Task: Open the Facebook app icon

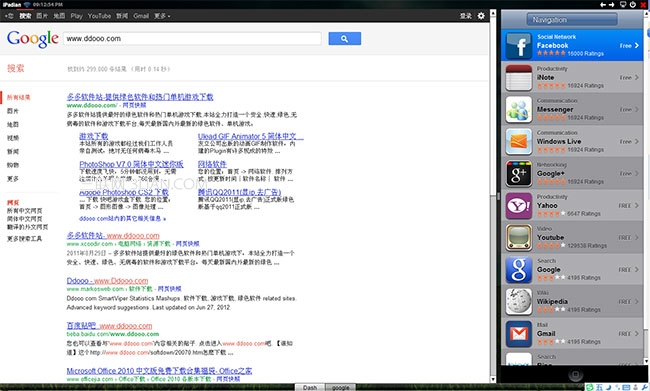Action: (518, 45)
